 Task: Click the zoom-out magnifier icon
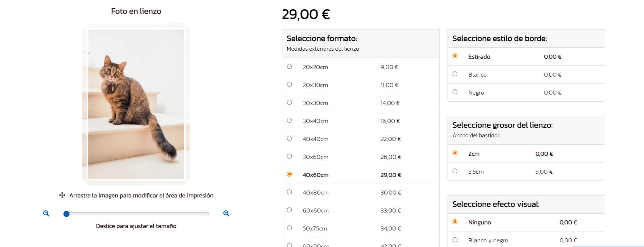point(46,213)
